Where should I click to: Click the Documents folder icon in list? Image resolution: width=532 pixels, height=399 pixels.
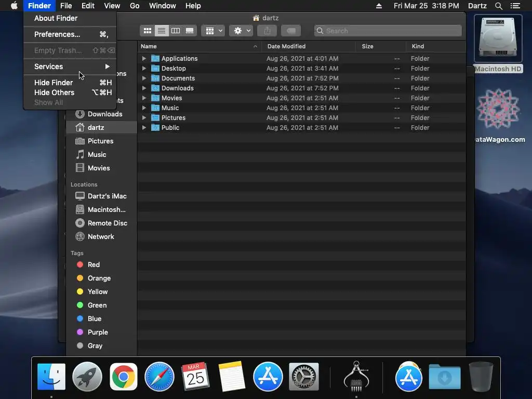tap(155, 78)
